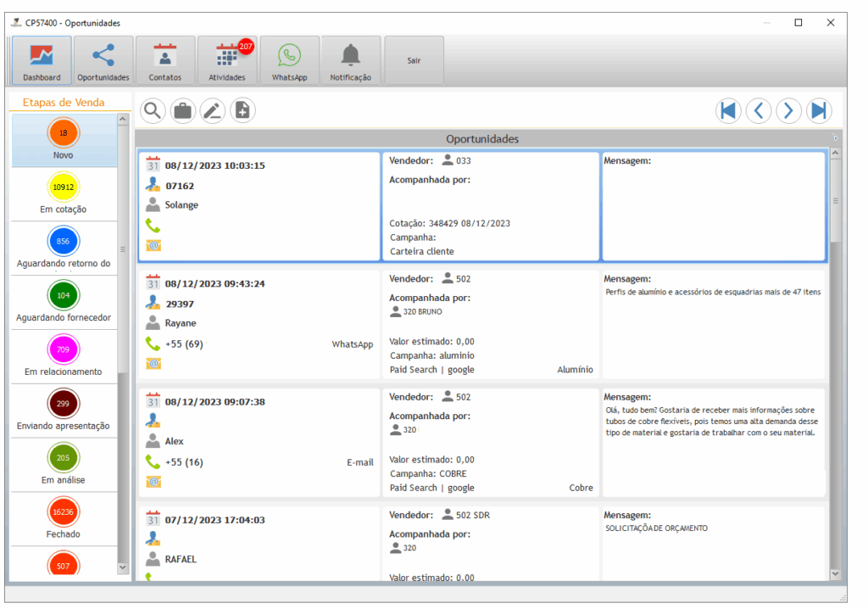Click the magnifier search icon
Viewport: 868px width, 609px height.
[x=153, y=110]
